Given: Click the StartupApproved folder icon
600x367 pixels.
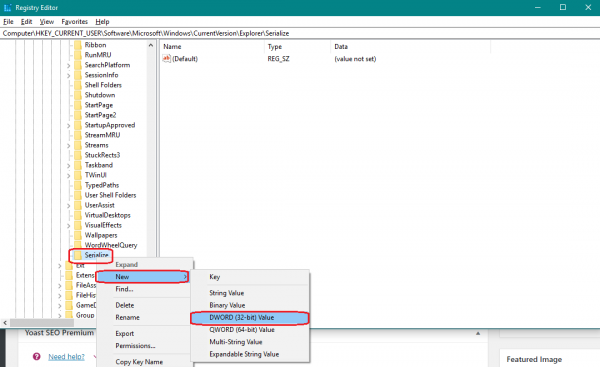Looking at the screenshot, I should coord(78,125).
